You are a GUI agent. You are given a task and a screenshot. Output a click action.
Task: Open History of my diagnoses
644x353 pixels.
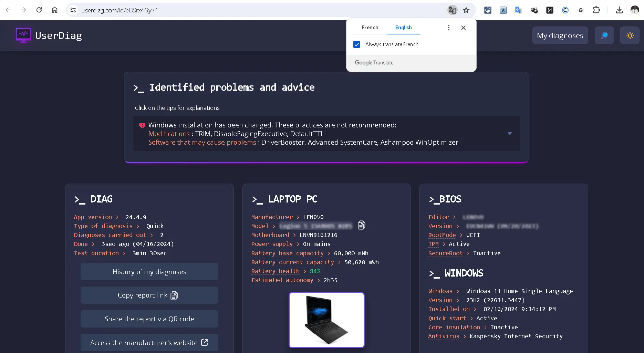(149, 272)
